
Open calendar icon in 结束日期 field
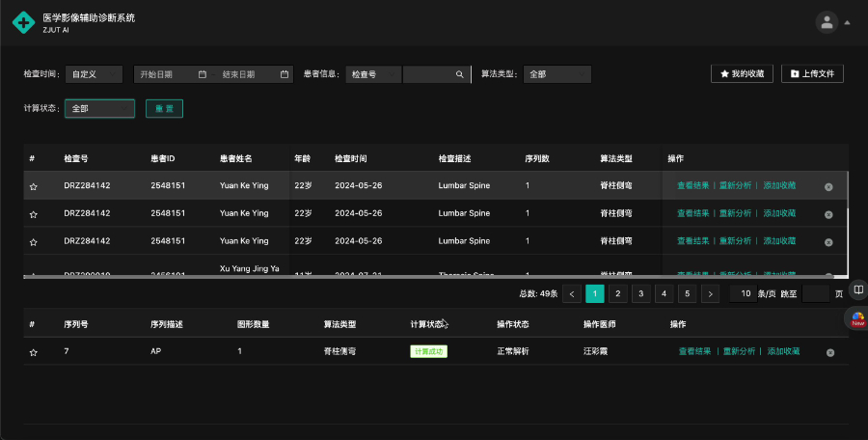coord(284,74)
